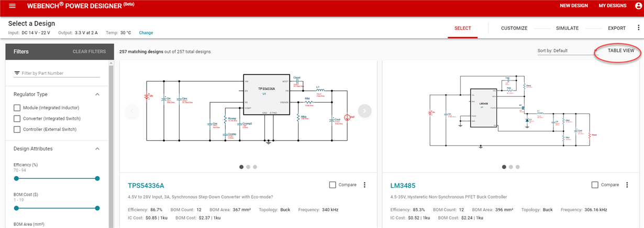Go to the SELECT step tab
The height and width of the screenshot is (228, 644).
click(463, 28)
